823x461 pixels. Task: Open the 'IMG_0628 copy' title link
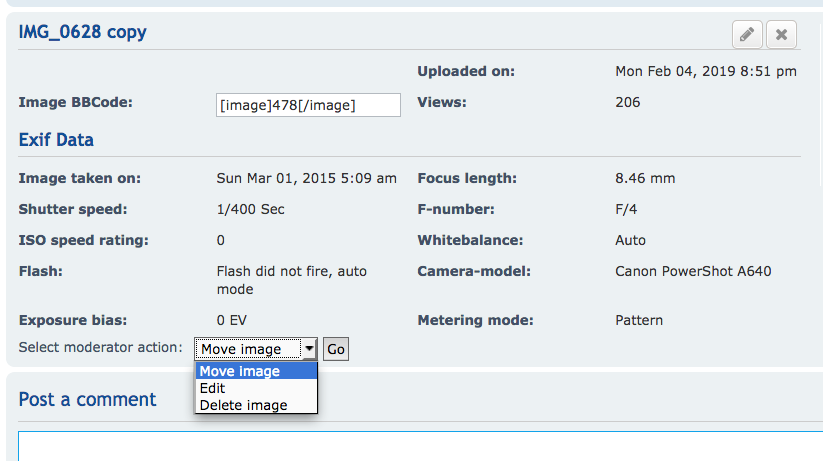[x=83, y=32]
